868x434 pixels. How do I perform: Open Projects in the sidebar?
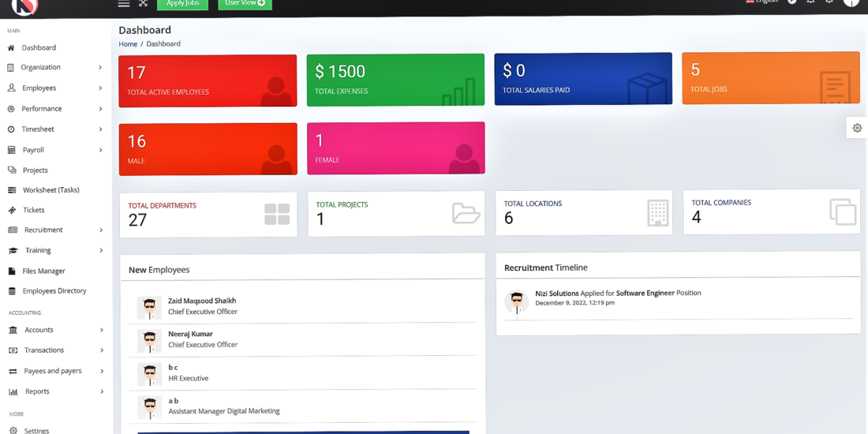coord(36,170)
